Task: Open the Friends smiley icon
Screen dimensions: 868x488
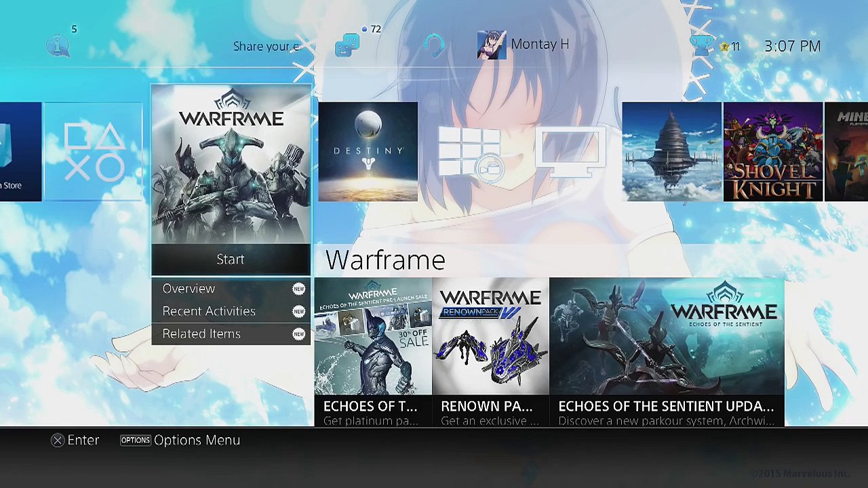Action: pyautogui.click(x=347, y=46)
